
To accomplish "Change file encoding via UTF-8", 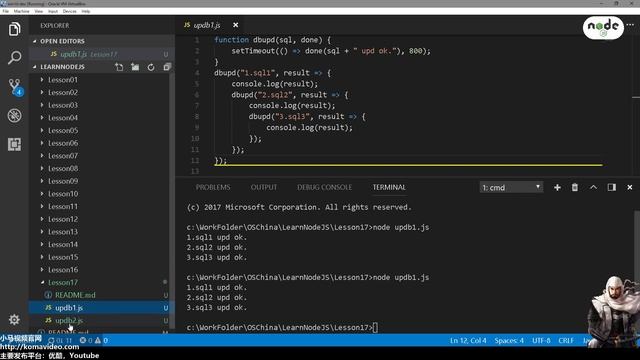I will [x=541, y=340].
